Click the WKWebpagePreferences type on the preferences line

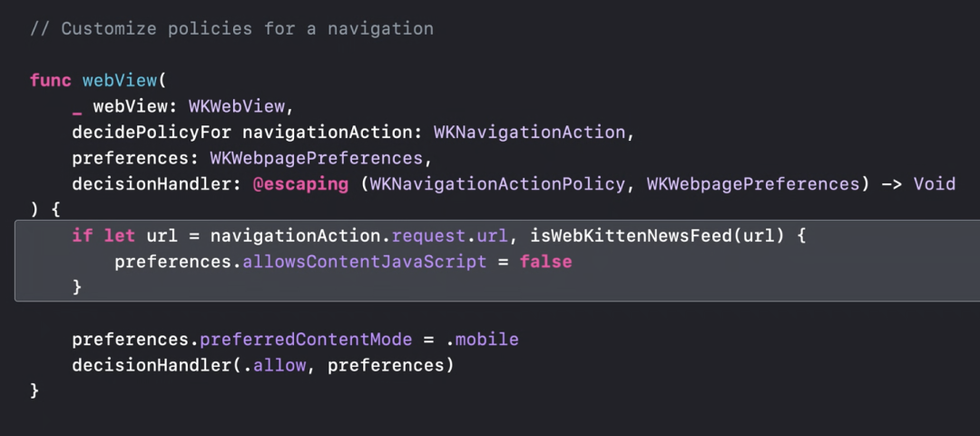317,158
